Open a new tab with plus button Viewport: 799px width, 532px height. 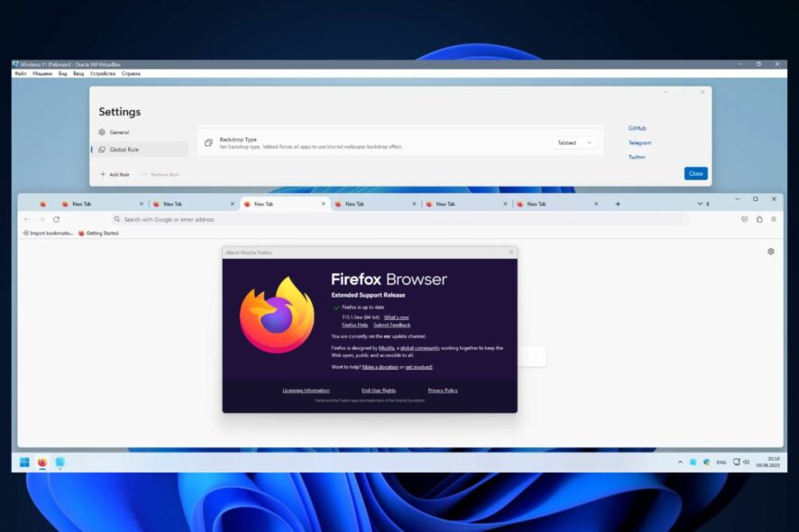[x=618, y=204]
